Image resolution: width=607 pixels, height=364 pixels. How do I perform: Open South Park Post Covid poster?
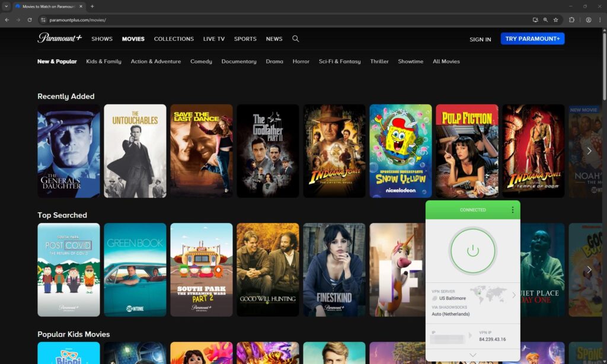(69, 270)
